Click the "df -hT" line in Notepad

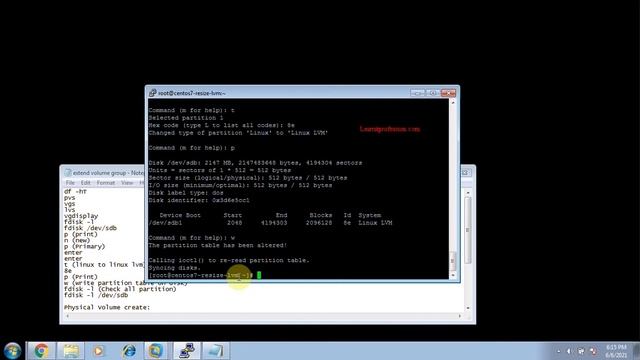pyautogui.click(x=75, y=191)
